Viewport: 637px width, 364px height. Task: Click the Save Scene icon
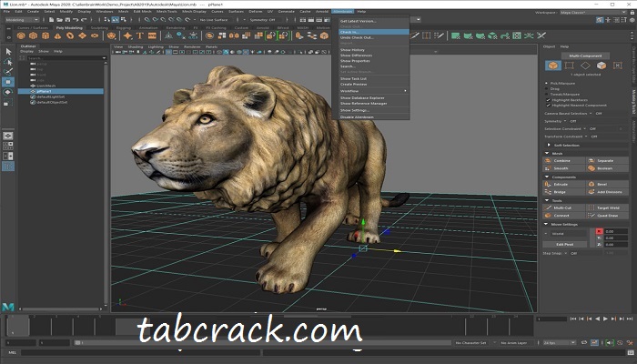pyautogui.click(x=67, y=19)
